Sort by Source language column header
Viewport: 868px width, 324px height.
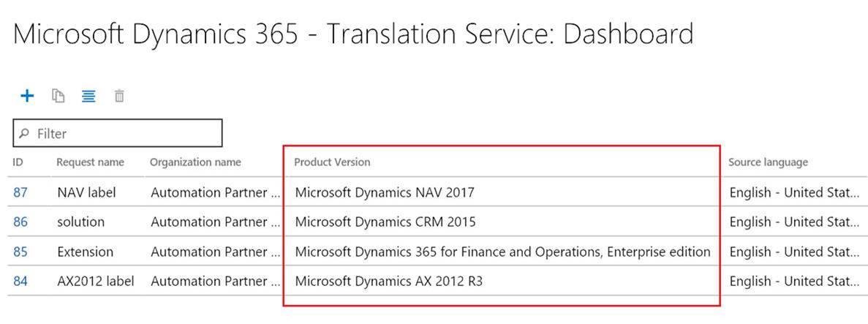pos(768,162)
